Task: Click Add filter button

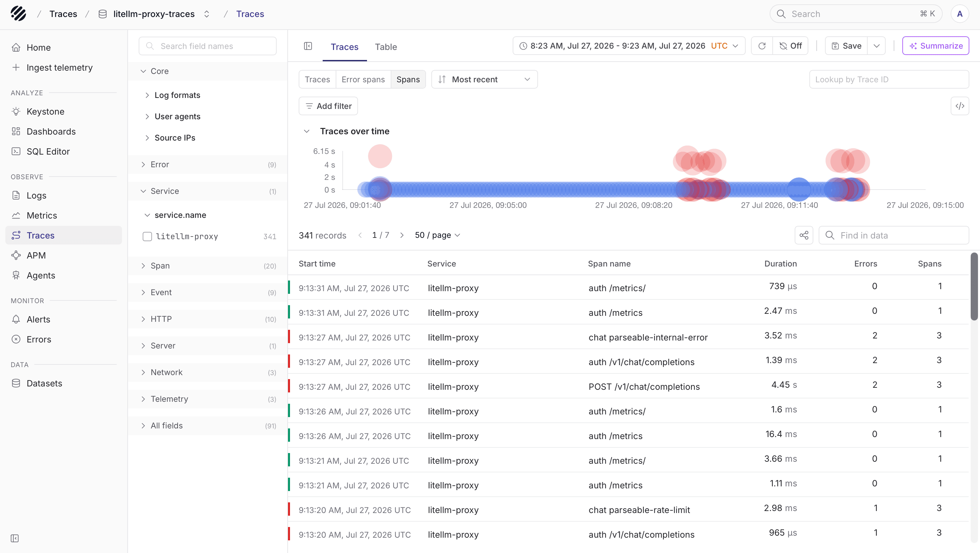Action: 328,106
